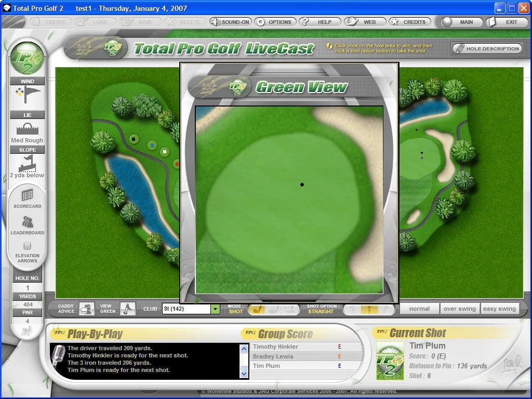Image resolution: width=532 pixels, height=399 pixels.
Task: Toggle the straight aim shot option
Action: point(370,308)
